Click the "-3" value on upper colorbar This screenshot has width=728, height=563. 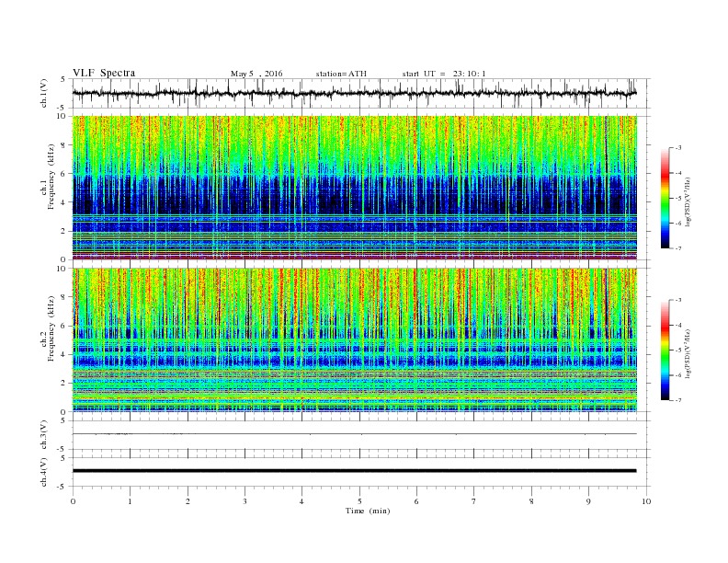point(678,148)
